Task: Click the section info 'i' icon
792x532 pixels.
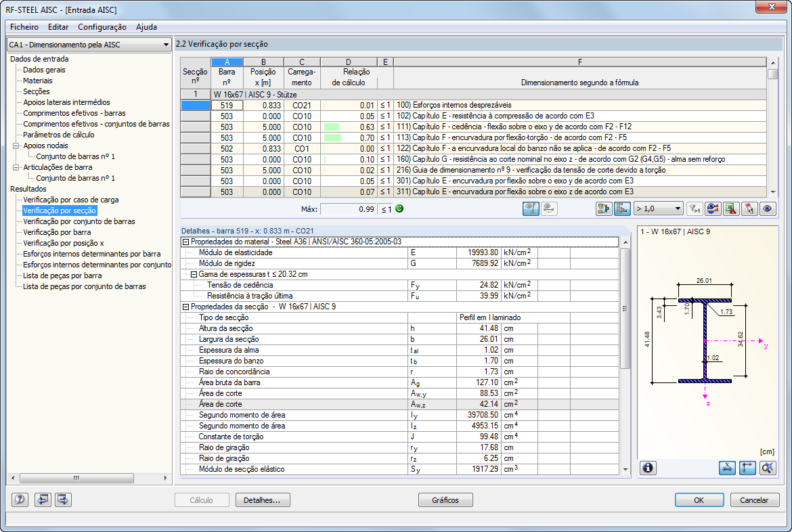Action: [648, 468]
